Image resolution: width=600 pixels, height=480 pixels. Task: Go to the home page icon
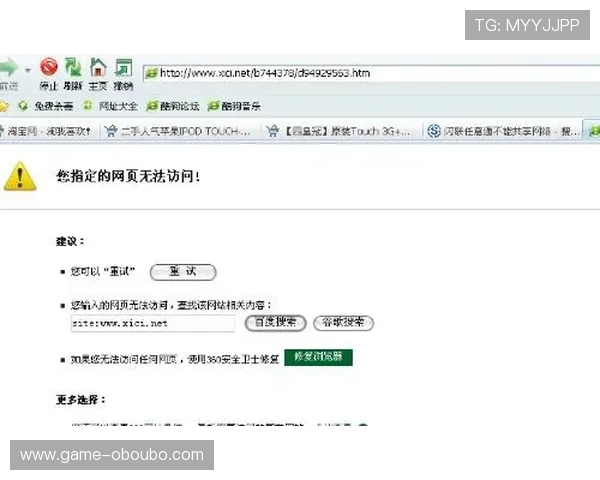coord(98,67)
